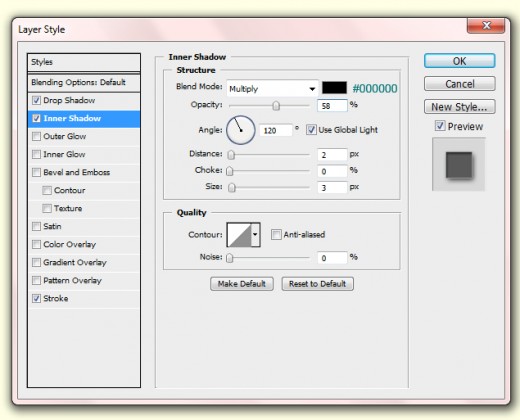Click the Noise slider handle
Screen dimensions: 520x420
point(229,258)
